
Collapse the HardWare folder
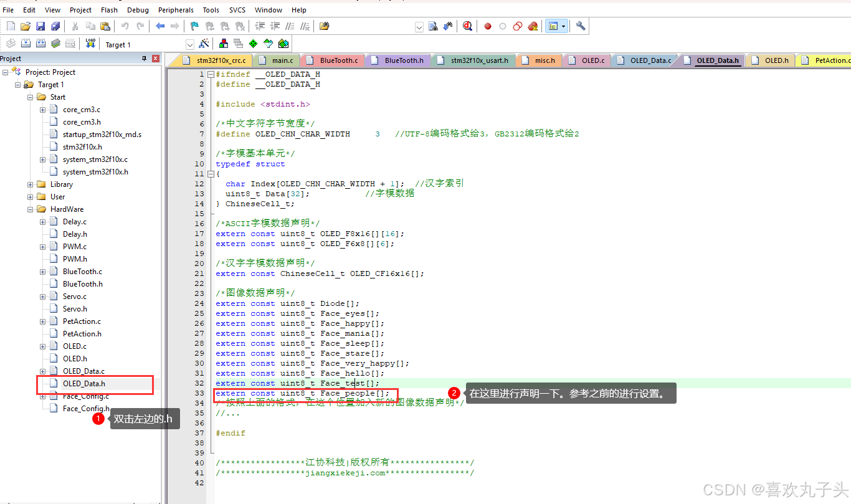(30, 209)
